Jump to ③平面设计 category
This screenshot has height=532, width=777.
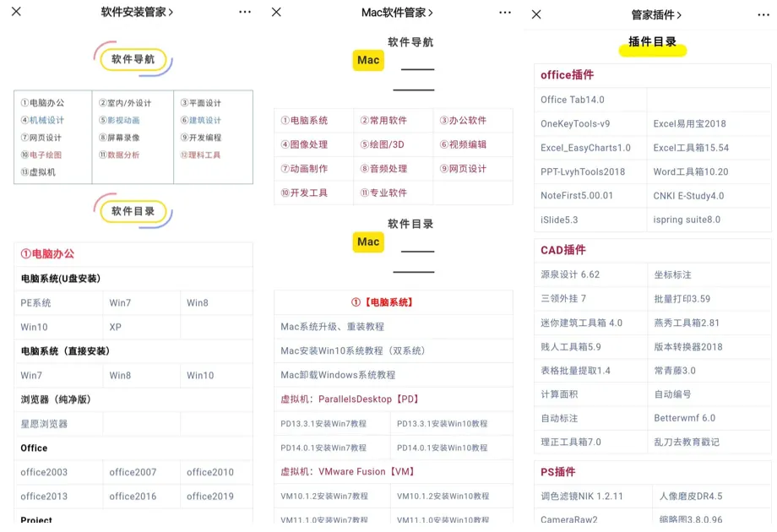pos(201,103)
